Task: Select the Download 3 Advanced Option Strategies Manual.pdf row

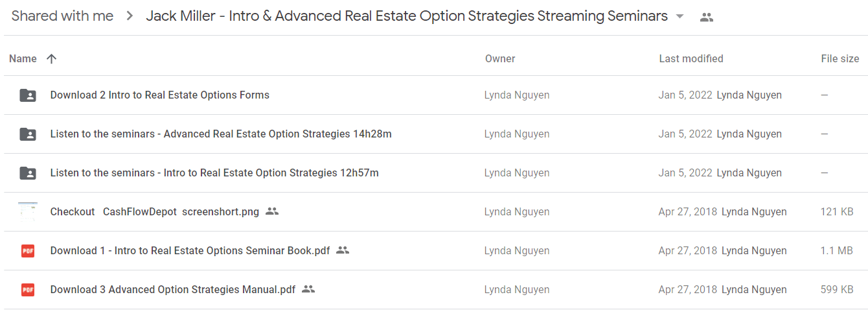Action: pyautogui.click(x=389, y=290)
